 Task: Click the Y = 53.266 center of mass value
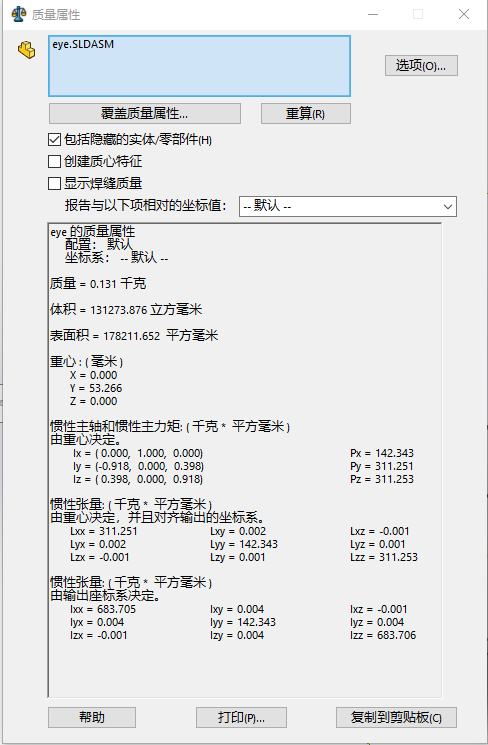[x=96, y=388]
